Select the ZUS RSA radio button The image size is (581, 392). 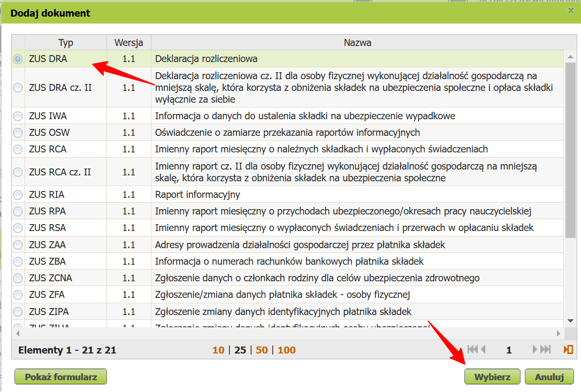tap(18, 228)
